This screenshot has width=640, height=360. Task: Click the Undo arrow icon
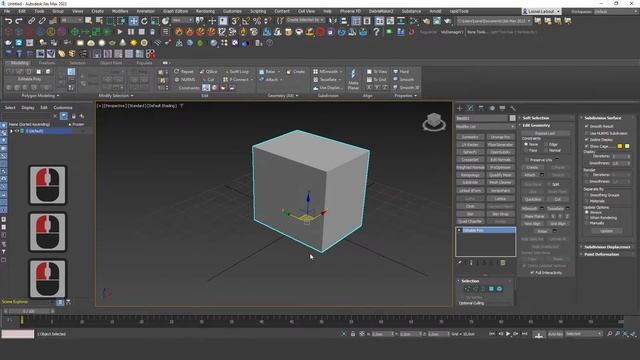click(8, 21)
